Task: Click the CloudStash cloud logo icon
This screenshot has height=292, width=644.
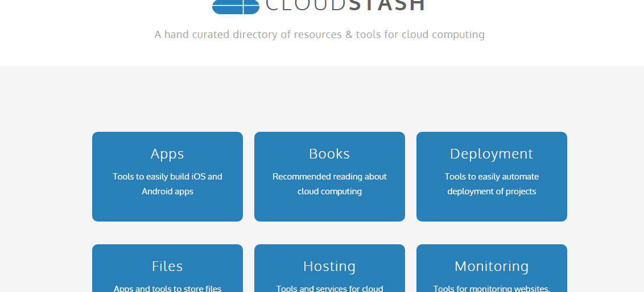Action: coord(236,6)
